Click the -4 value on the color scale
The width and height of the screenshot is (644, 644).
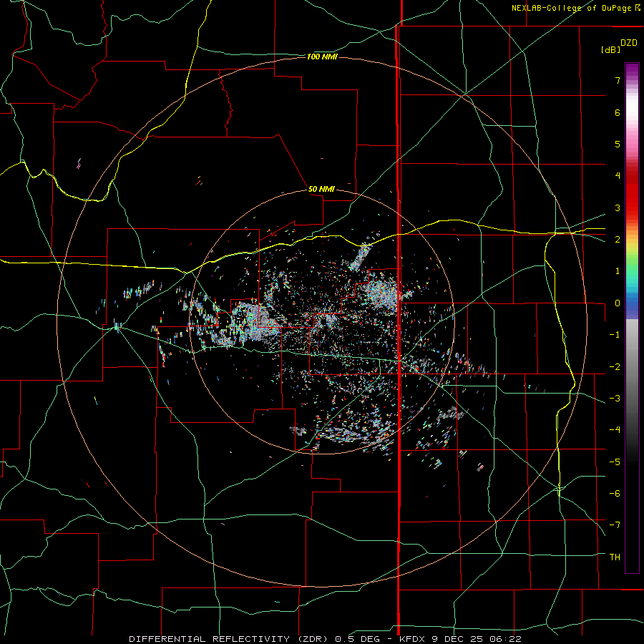[615, 430]
